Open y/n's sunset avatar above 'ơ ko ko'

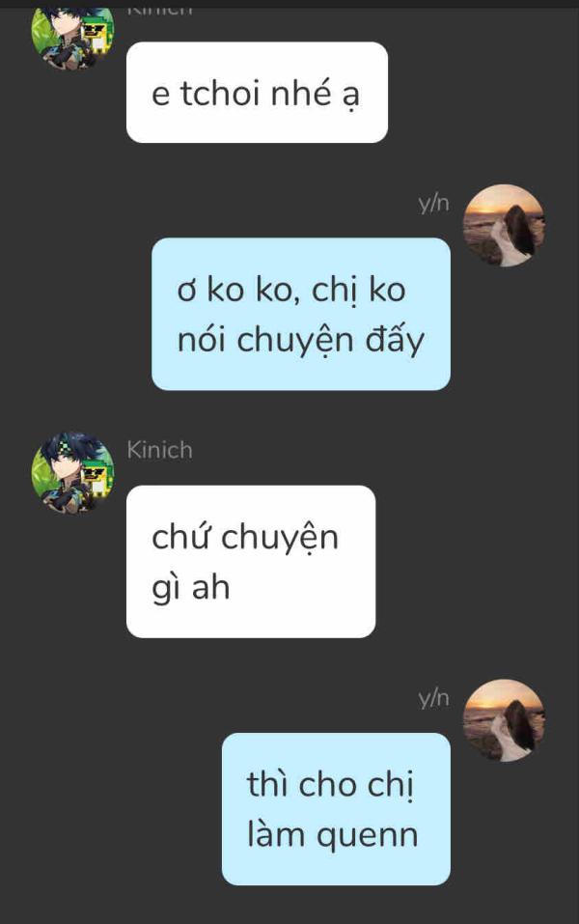point(504,225)
